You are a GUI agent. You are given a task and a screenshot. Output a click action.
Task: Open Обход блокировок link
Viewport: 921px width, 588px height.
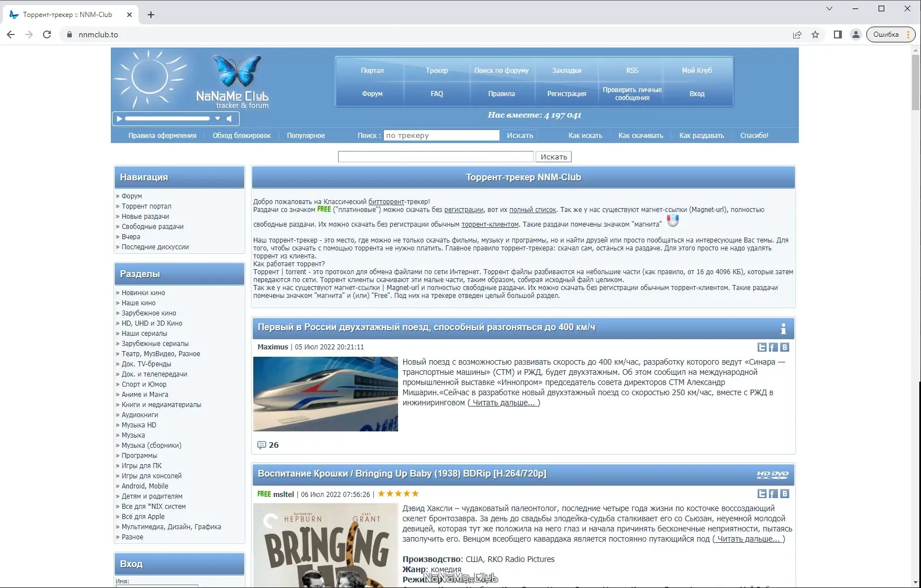[x=241, y=136]
